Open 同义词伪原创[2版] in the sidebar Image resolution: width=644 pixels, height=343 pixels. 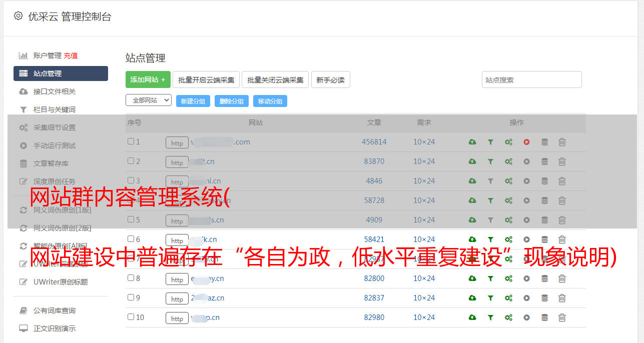[62, 228]
